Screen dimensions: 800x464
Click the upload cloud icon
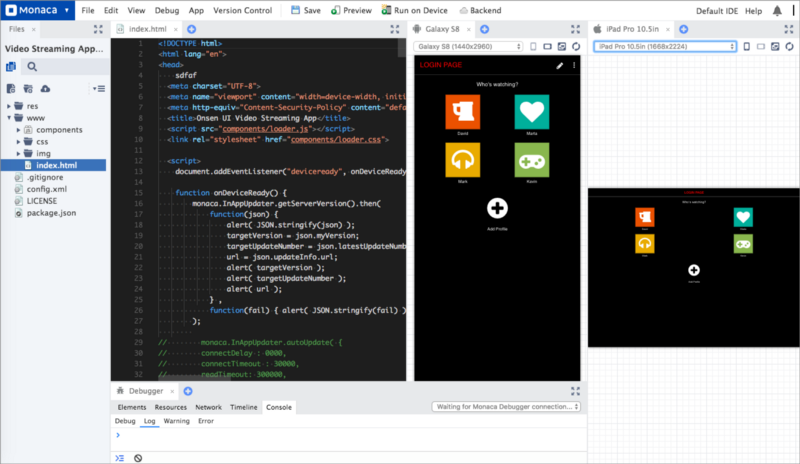[x=45, y=88]
